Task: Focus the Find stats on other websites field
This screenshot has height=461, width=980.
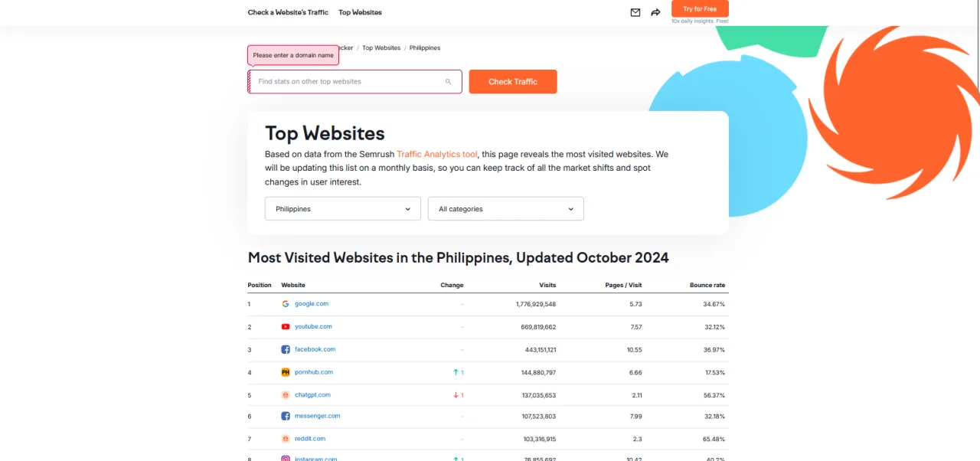Action: 354,82
